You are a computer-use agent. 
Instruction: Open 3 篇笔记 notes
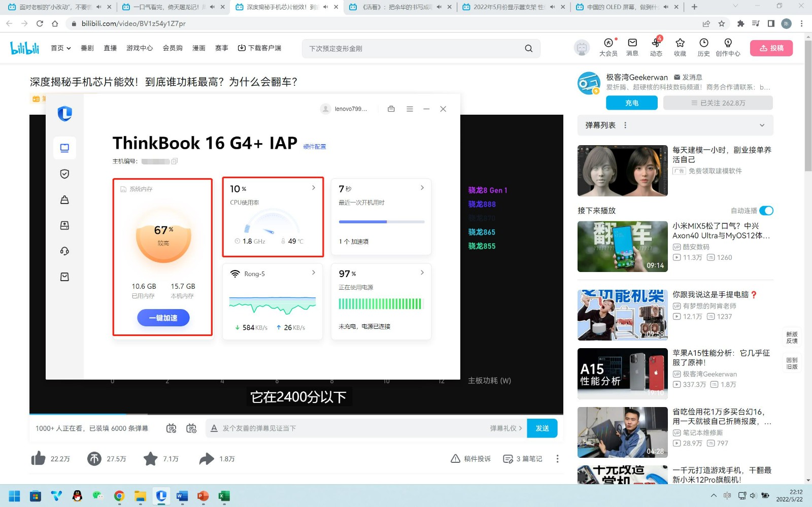coord(522,459)
